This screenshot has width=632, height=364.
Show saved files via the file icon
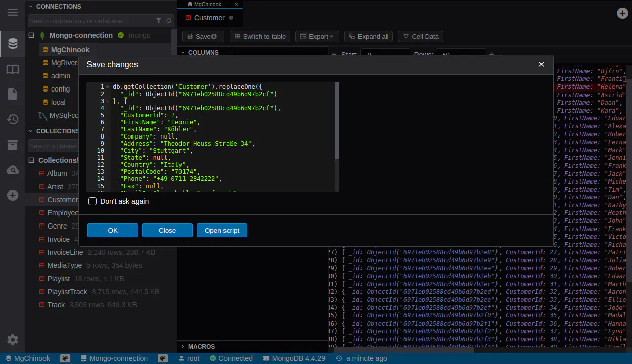tap(13, 94)
